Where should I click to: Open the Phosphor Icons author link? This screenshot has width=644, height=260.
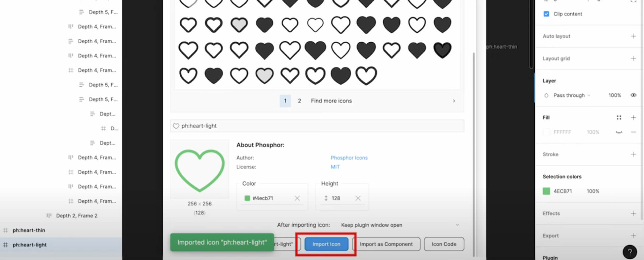349,158
